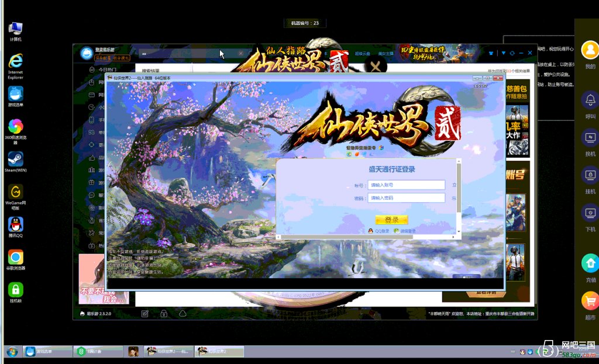Click the shirt skin icon in 易乐游 title bar
This screenshot has width=599, height=364.
[491, 53]
